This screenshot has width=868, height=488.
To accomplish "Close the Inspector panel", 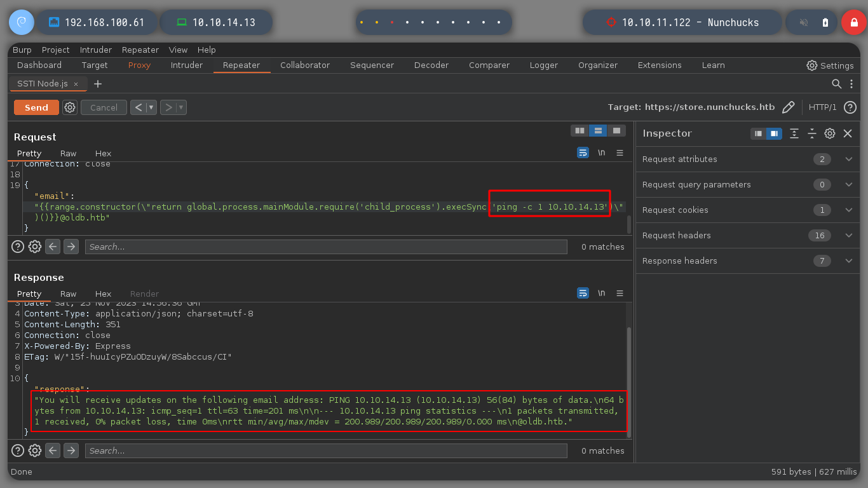I will 848,133.
